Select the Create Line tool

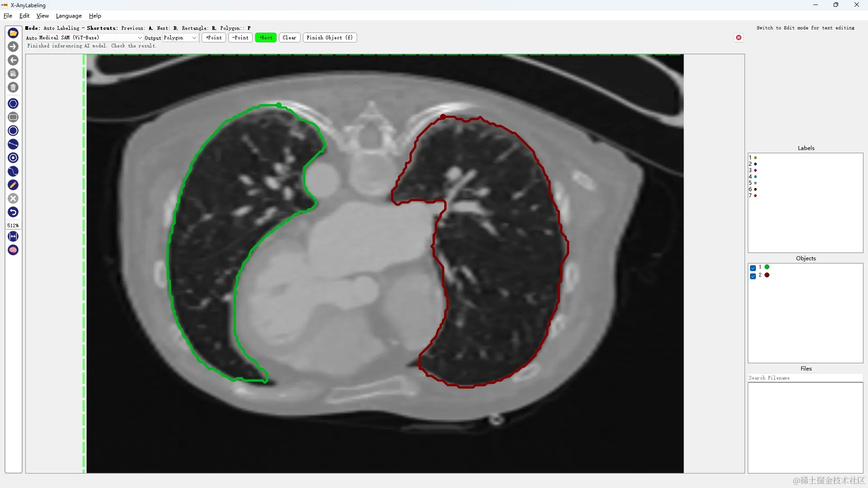13,144
